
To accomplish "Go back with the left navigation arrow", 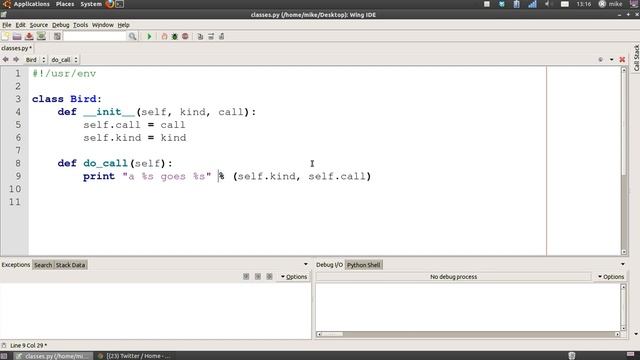I will (x=5, y=60).
